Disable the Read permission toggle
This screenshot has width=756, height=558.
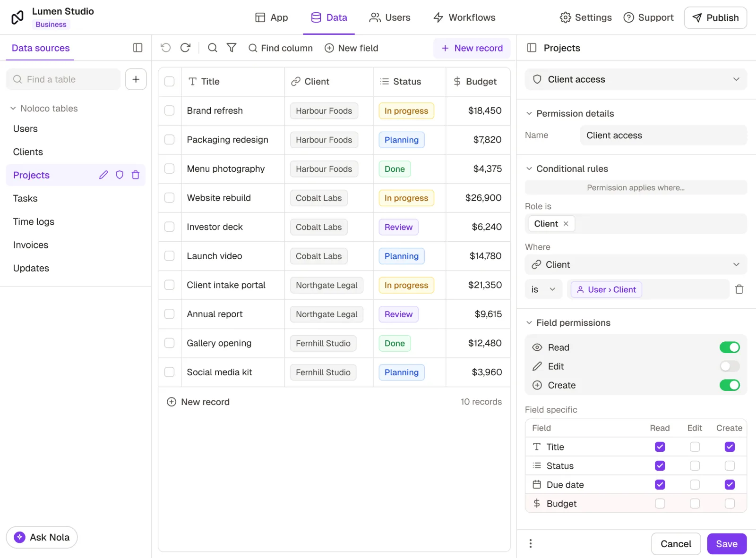pos(730,347)
